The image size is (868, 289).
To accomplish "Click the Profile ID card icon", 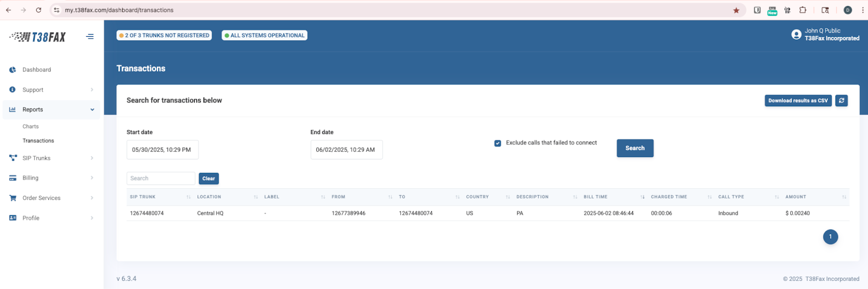I will pyautogui.click(x=12, y=218).
